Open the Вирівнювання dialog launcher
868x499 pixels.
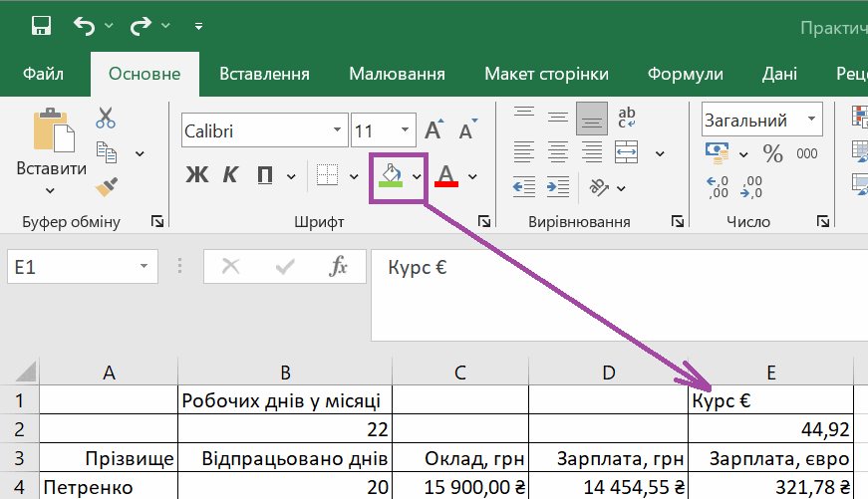point(678,221)
